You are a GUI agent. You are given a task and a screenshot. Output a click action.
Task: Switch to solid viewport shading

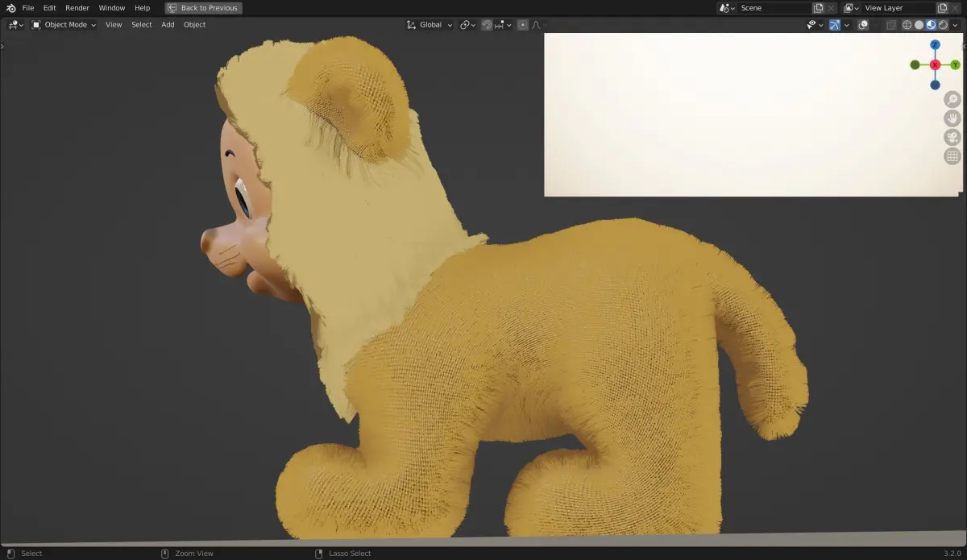(x=919, y=25)
